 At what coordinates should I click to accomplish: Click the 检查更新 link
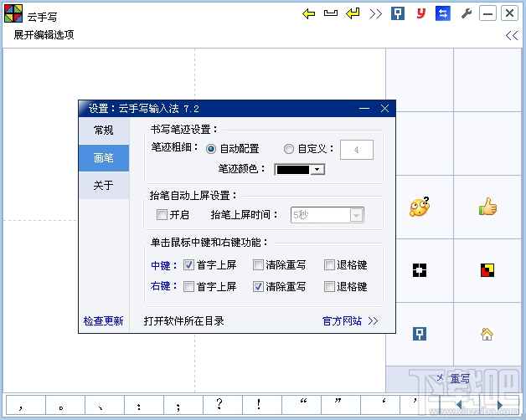click(103, 321)
